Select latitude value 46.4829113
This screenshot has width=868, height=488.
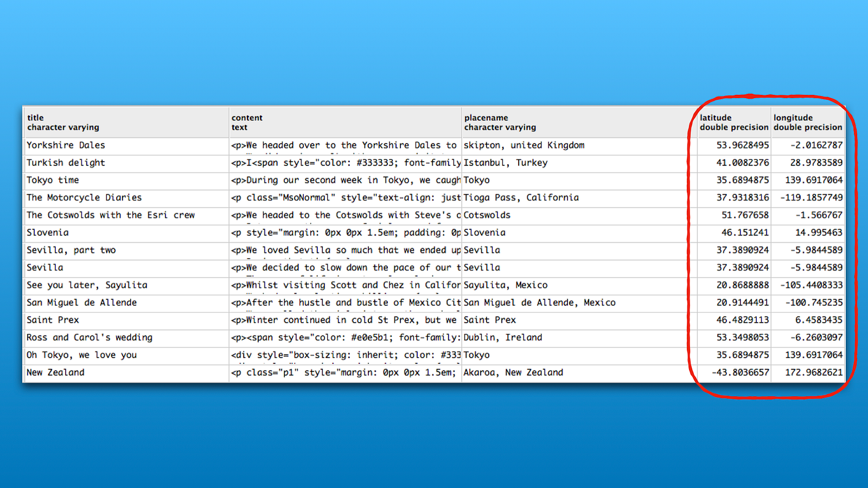pos(734,320)
